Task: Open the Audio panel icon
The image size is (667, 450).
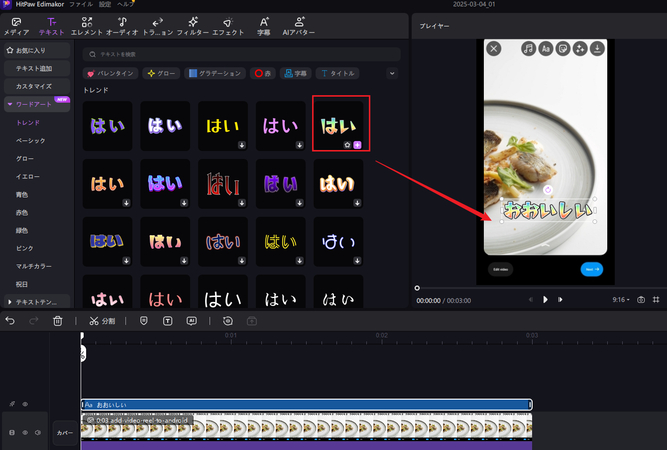Action: [122, 25]
